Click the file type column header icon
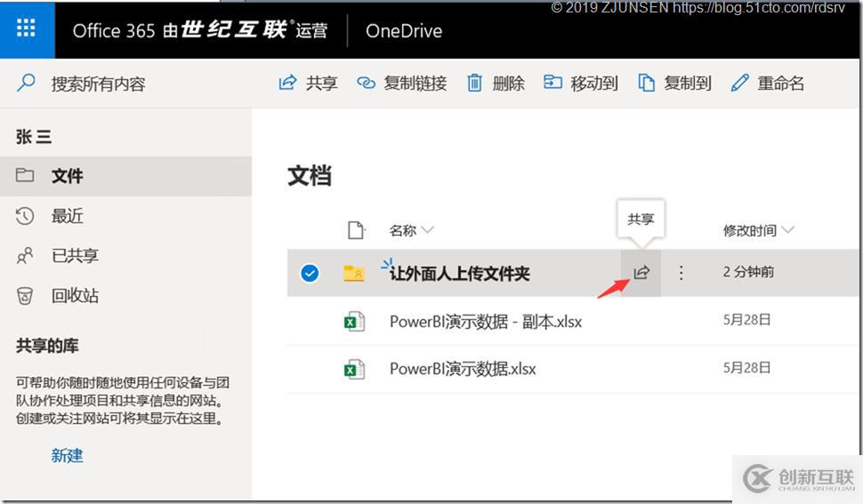 356,230
